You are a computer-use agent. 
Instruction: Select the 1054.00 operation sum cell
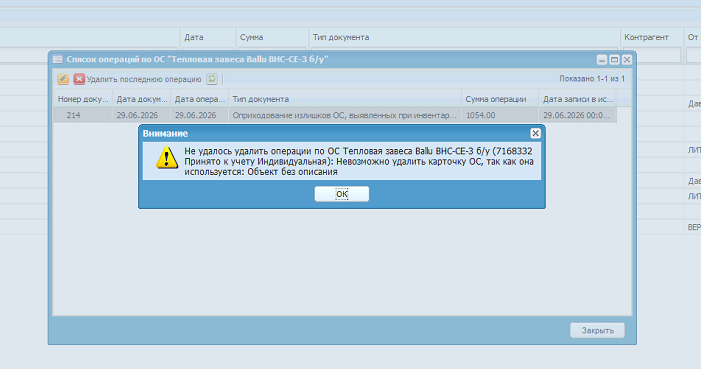(x=500, y=115)
